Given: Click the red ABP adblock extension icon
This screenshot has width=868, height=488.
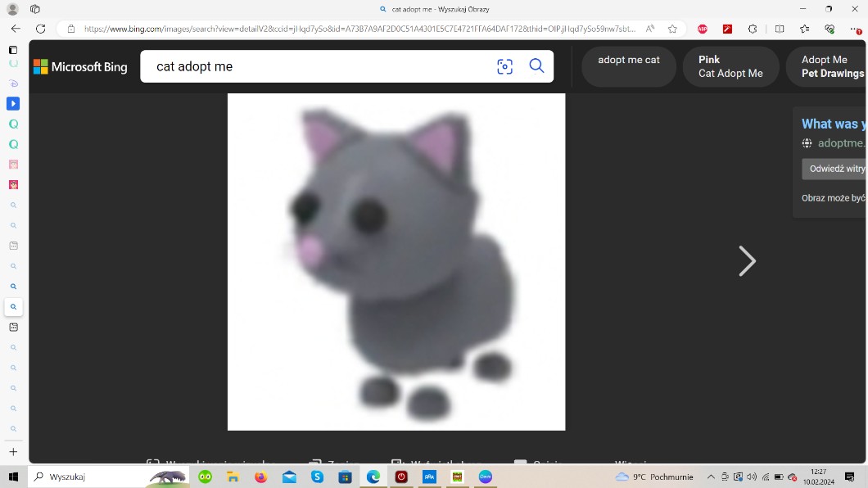Looking at the screenshot, I should coord(702,29).
